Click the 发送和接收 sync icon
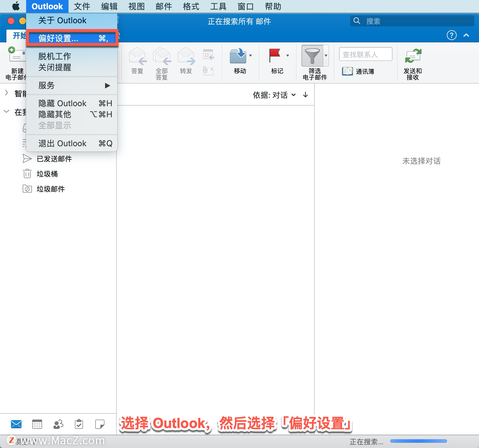This screenshot has height=448, width=479. tap(413, 56)
